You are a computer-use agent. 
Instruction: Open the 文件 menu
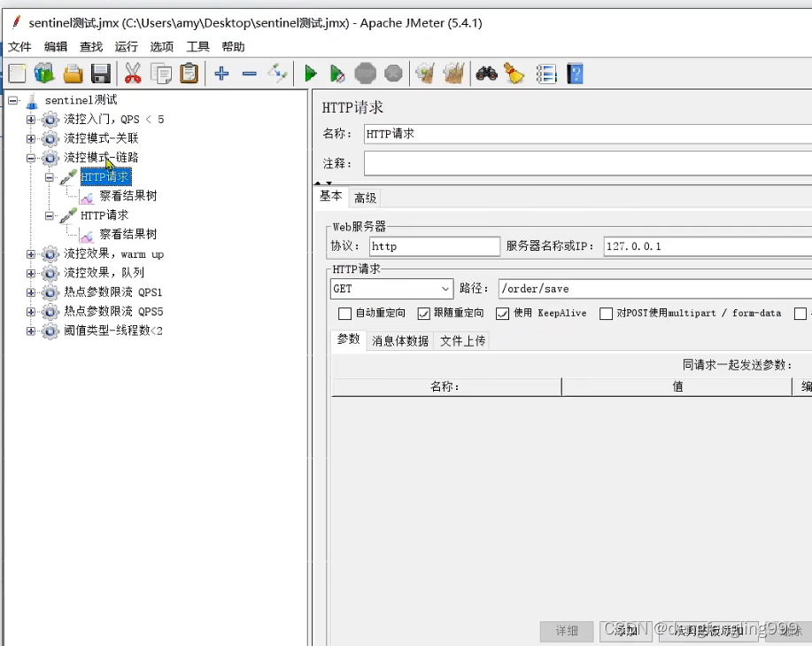(x=19, y=47)
